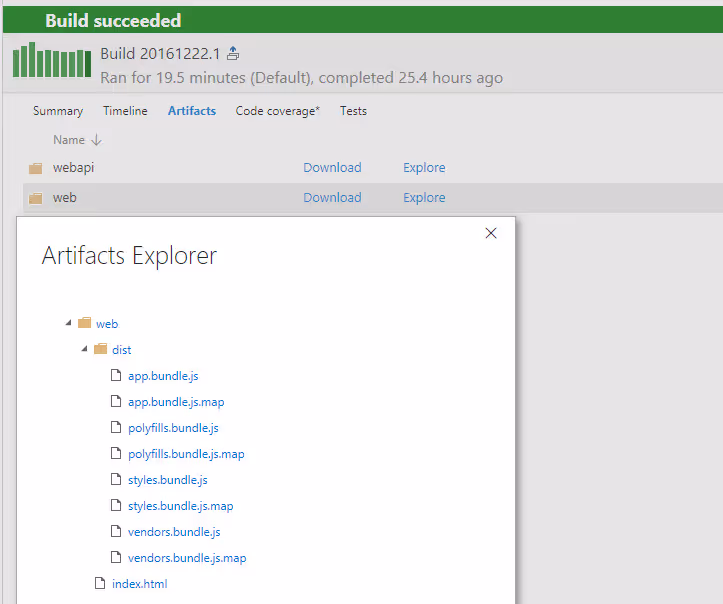Close the Artifacts Explorer dialog

[x=491, y=233]
